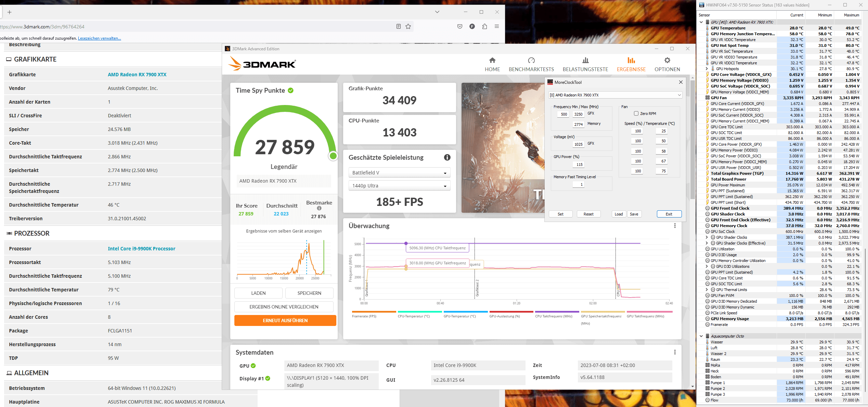Click the Framerate (FPS) legend color bar
Image resolution: width=868 pixels, height=407 pixels.
click(x=374, y=312)
